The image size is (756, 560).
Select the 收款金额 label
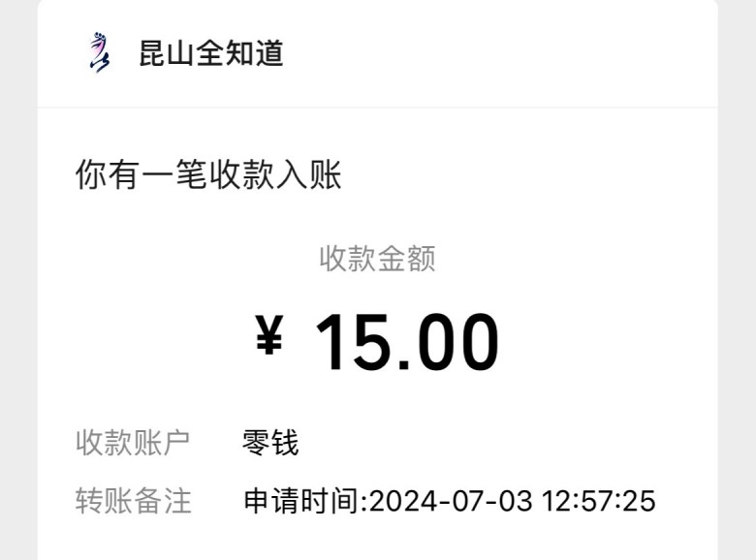coord(377,258)
